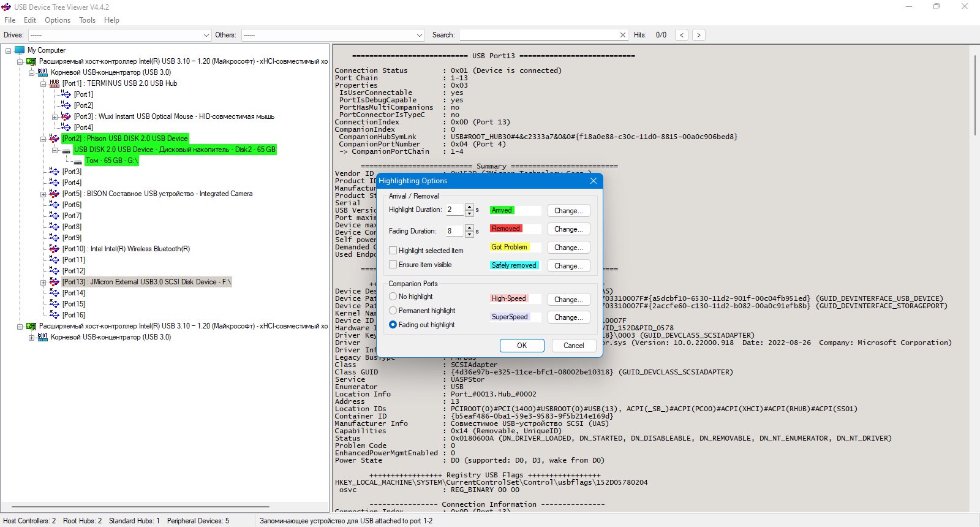
Task: Tick the Ensure item visible checkbox
Action: pyautogui.click(x=393, y=265)
